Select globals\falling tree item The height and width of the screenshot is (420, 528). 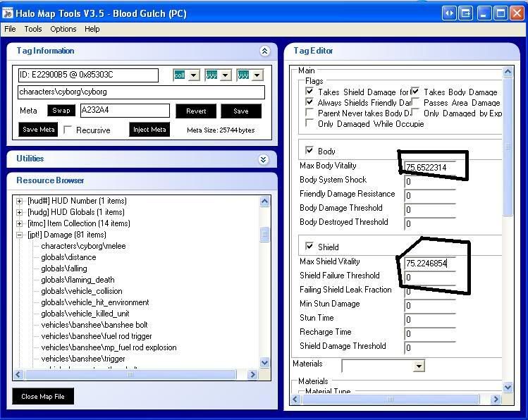coord(64,268)
